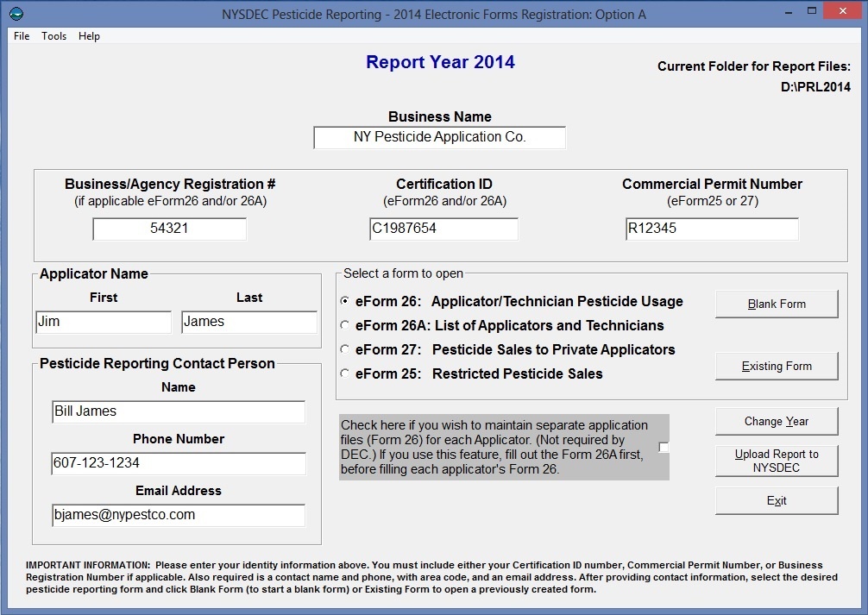
Task: Open the Help menu
Action: pos(89,36)
